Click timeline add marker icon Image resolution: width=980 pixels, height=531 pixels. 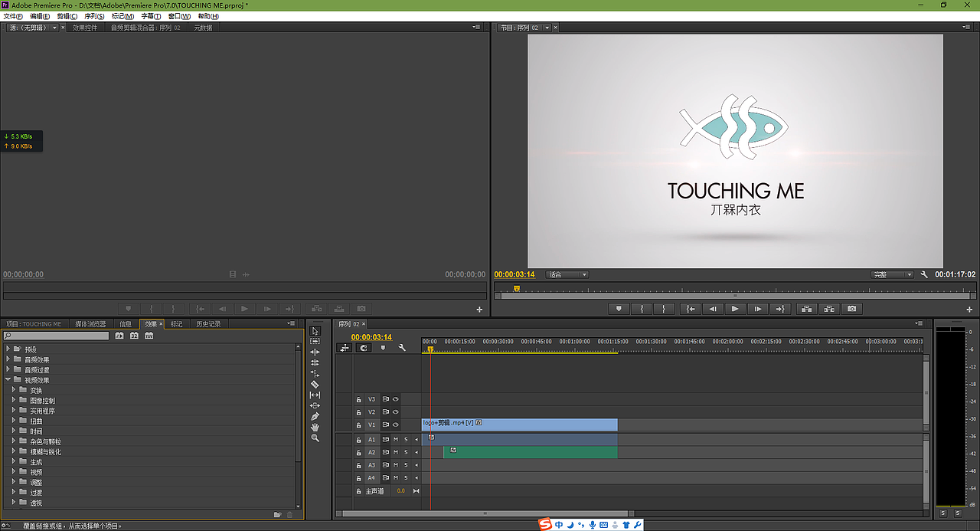pos(384,348)
